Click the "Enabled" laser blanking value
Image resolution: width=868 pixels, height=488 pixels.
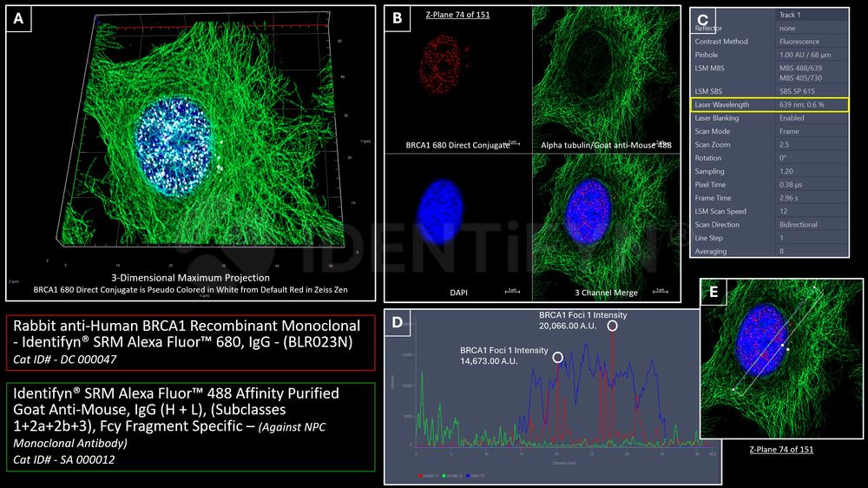click(792, 118)
